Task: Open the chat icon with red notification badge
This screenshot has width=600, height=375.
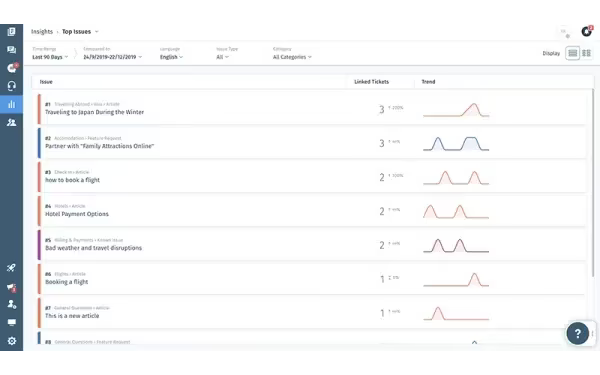Action: coord(12,68)
